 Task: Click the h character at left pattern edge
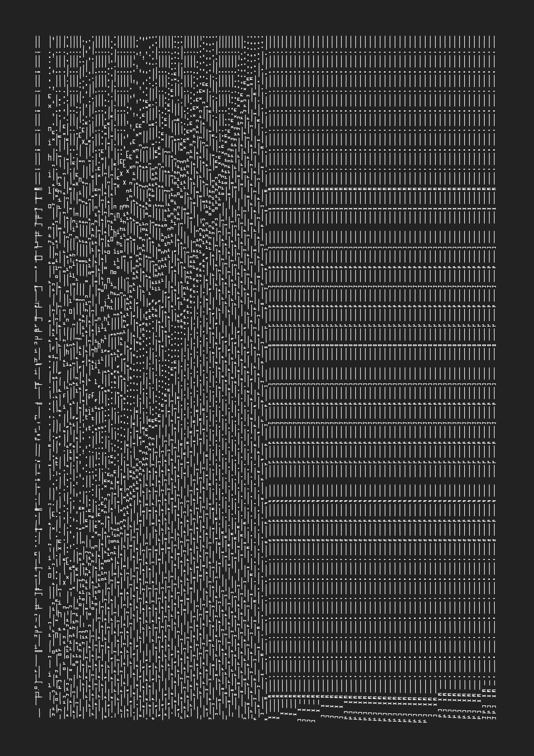[50, 158]
